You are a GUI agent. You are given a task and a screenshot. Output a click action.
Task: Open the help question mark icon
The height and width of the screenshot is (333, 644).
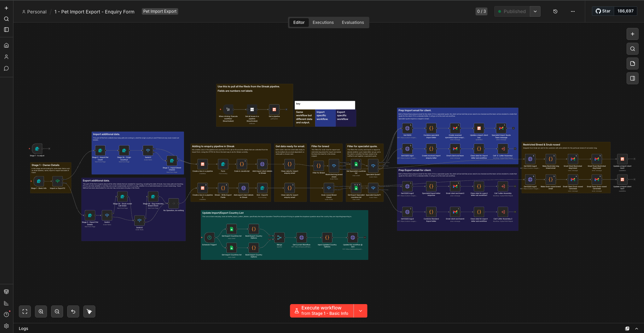[x=6, y=315]
